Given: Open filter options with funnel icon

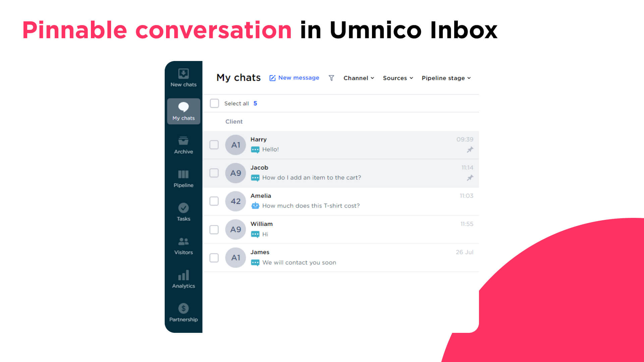Looking at the screenshot, I should [331, 78].
